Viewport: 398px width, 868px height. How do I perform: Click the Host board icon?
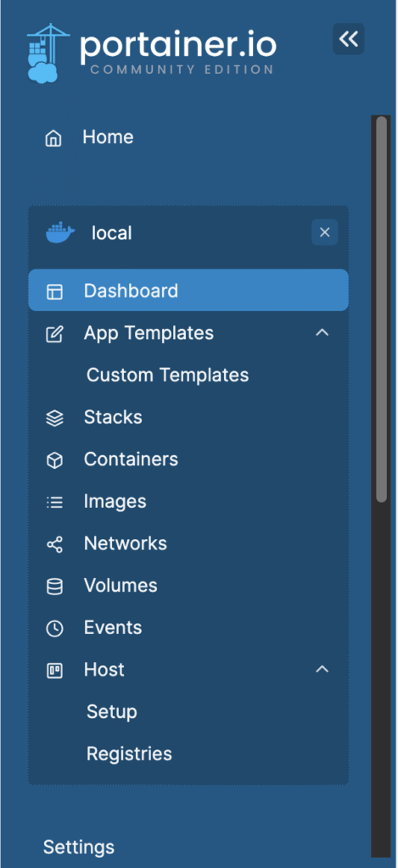tap(54, 670)
